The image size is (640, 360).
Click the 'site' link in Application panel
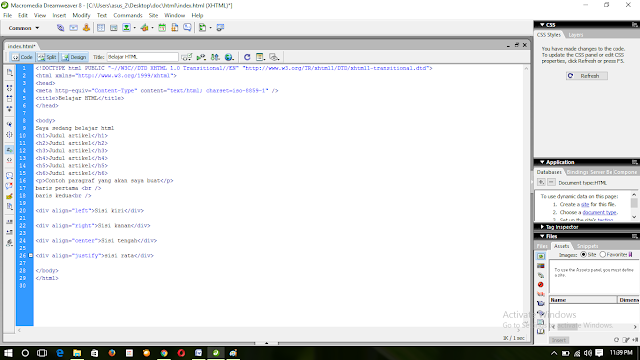click(x=585, y=204)
